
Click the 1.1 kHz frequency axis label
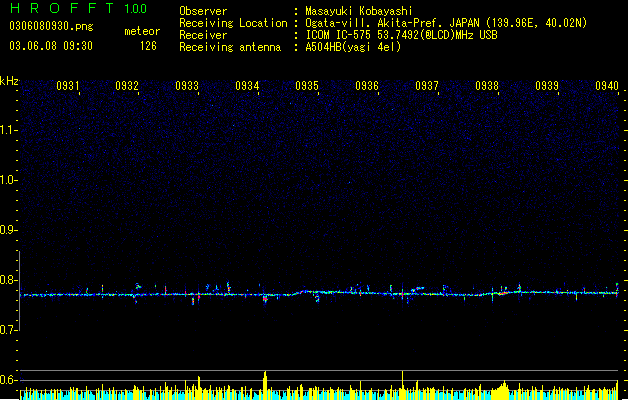tap(8, 130)
